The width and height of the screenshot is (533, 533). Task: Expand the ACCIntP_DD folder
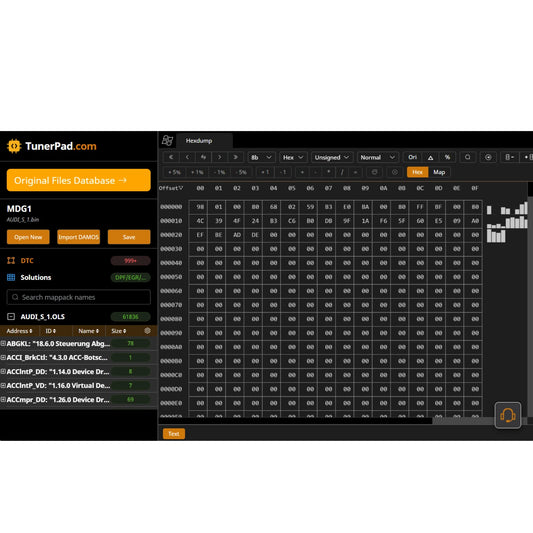(3, 372)
